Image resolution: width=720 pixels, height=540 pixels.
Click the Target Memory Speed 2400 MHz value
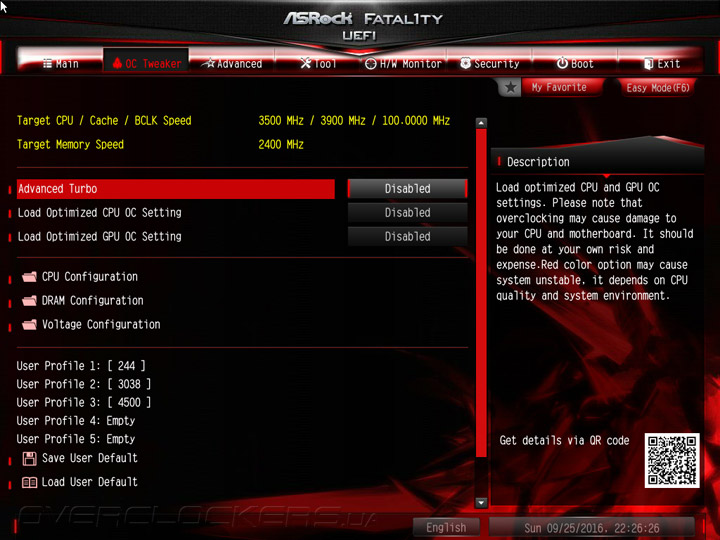tap(281, 145)
